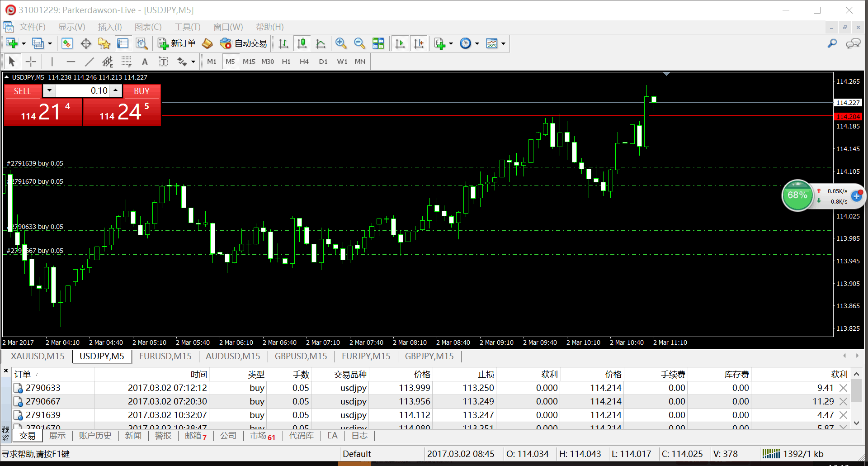868x466 pixels.
Task: Open the indicators list icon
Action: tap(439, 43)
